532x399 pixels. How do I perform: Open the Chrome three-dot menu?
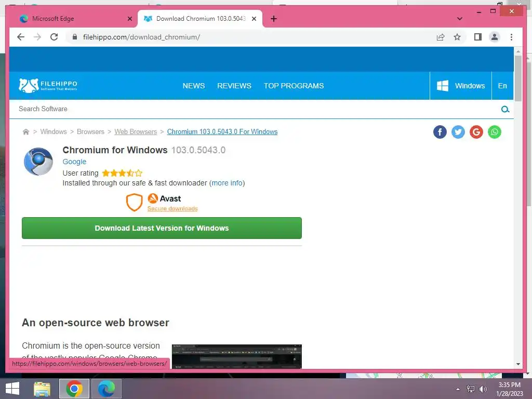click(511, 37)
